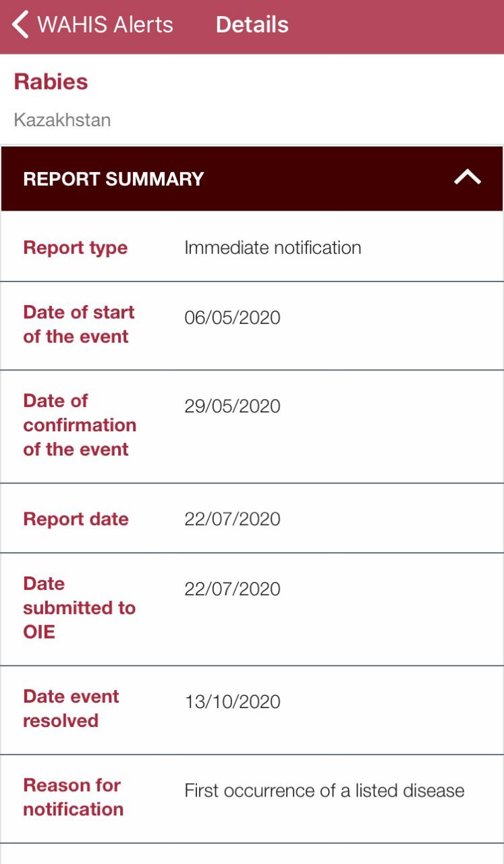Collapse the Report Summary chevron
Viewport: 504px width, 864px height.
point(468,178)
